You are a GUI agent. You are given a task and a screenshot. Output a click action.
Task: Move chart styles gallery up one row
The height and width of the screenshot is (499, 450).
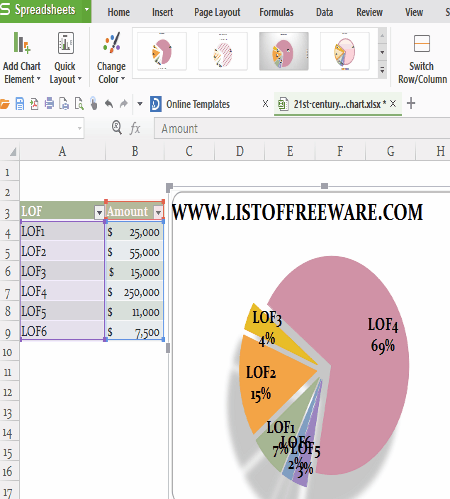pos(382,36)
